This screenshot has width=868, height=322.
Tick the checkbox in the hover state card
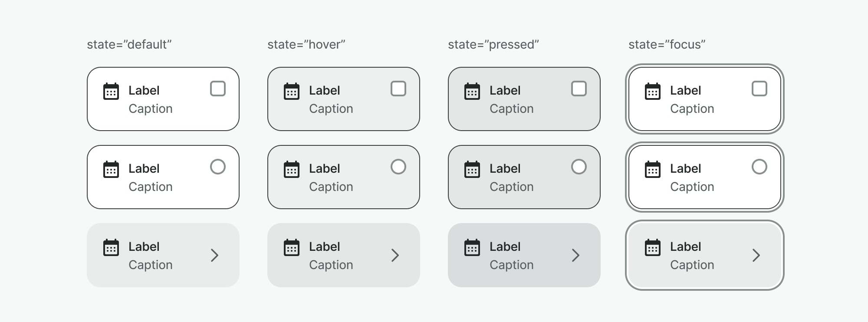(398, 89)
